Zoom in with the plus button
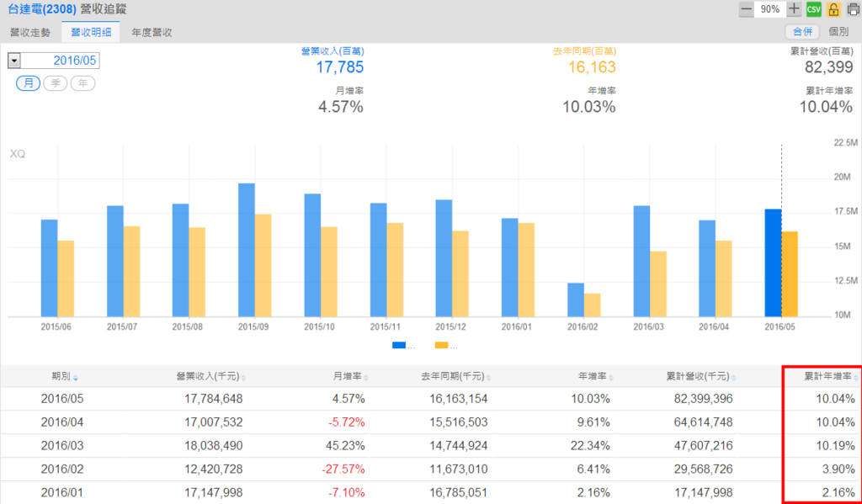This screenshot has width=862, height=504. [x=794, y=9]
